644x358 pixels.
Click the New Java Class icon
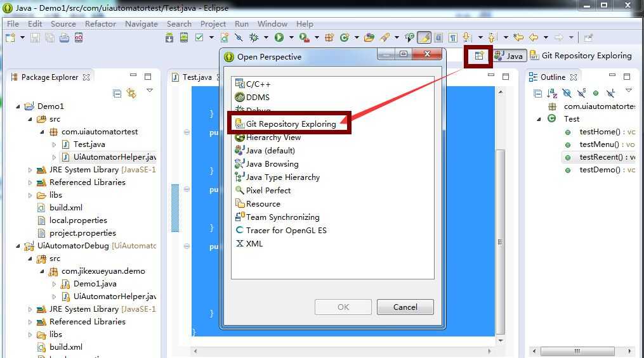[x=344, y=38]
